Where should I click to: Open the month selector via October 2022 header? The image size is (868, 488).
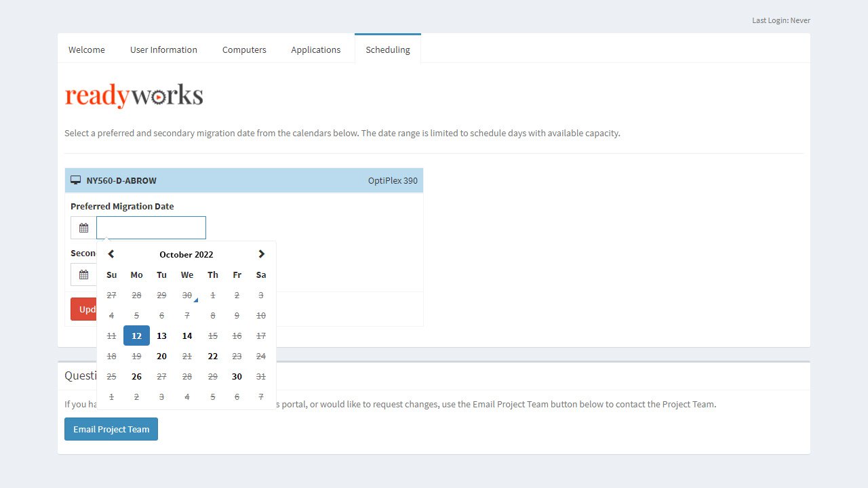186,254
